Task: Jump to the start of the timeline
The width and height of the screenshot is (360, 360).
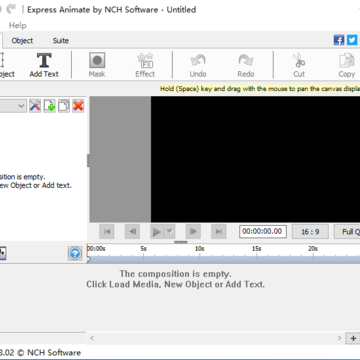Action: click(x=107, y=231)
